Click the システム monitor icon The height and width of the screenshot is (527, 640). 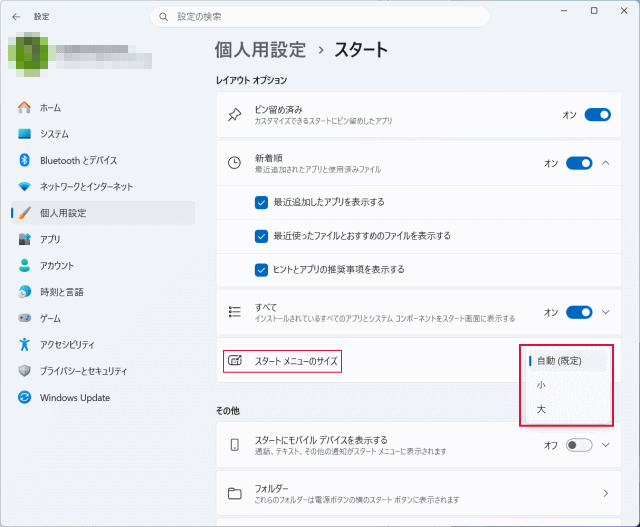coord(24,134)
